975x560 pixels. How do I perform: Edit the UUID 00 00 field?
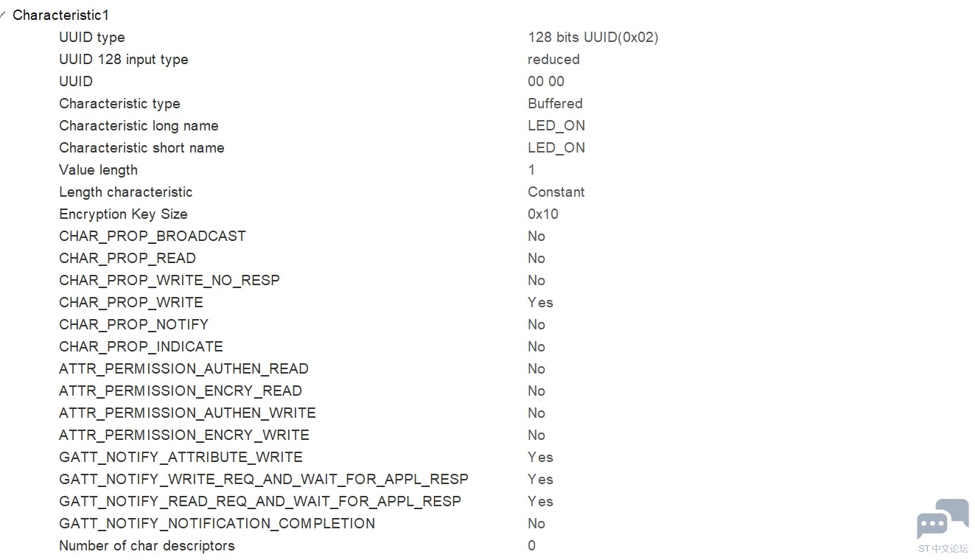546,81
